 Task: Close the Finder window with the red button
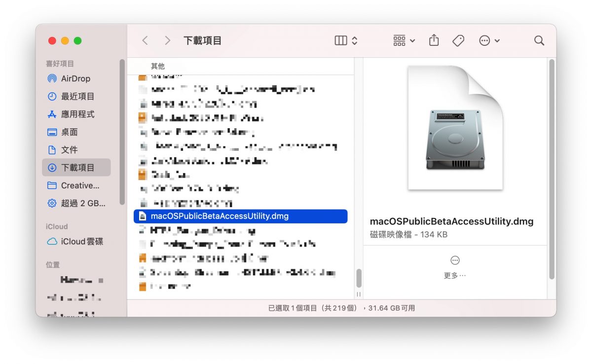coord(52,41)
